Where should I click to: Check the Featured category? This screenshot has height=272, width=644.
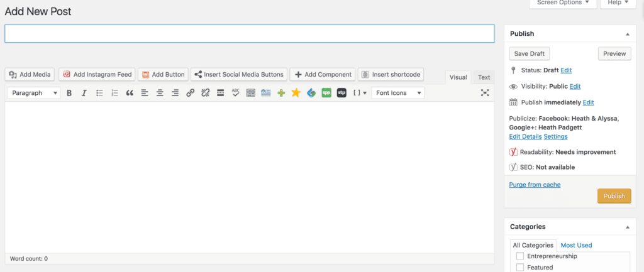coord(520,268)
